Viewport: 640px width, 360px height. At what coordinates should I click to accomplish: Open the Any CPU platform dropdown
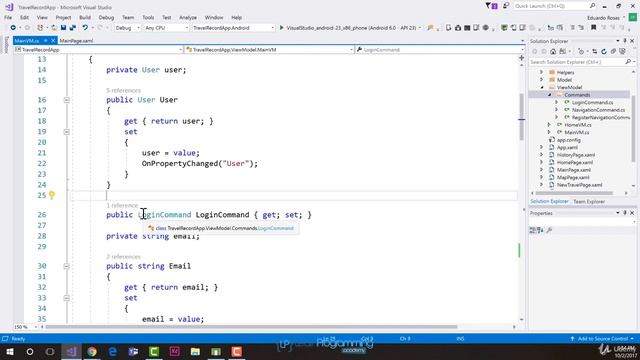coord(166,28)
